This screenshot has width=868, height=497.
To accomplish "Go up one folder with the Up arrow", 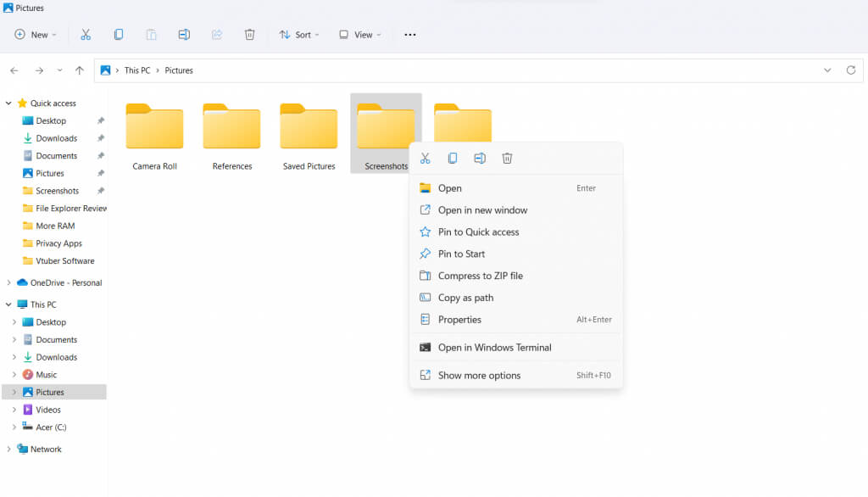I will [80, 70].
